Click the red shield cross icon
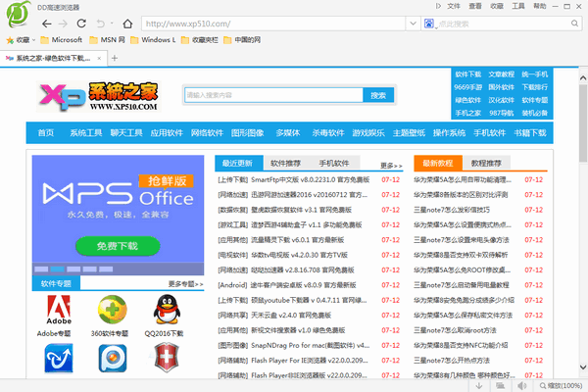Screen dimensions: 588x392 (167, 357)
